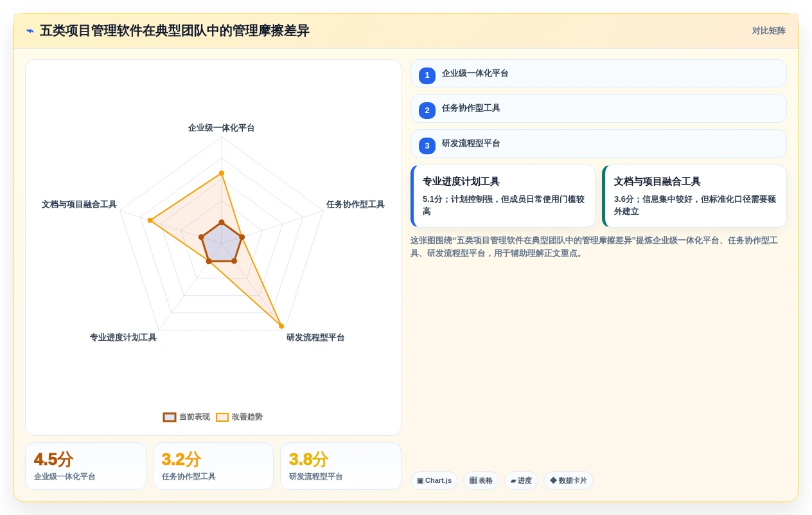Click the 5.1分 description in 专业进度计划工具 card

pyautogui.click(x=504, y=206)
